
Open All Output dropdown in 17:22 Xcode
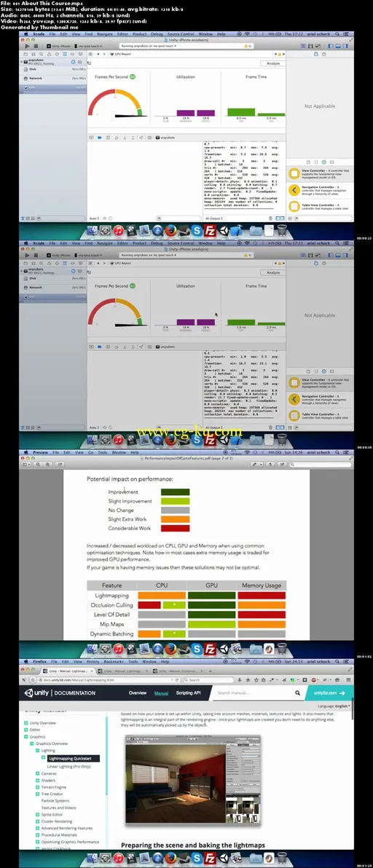click(x=215, y=218)
